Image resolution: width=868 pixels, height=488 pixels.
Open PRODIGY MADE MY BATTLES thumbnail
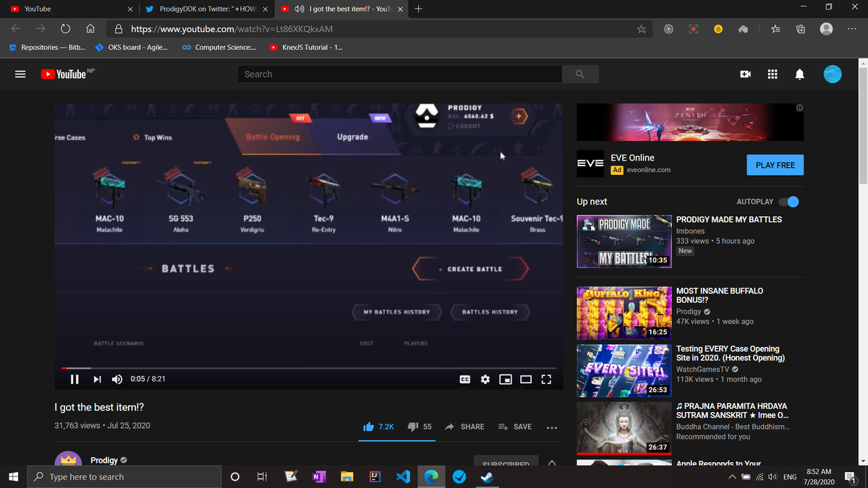[623, 241]
